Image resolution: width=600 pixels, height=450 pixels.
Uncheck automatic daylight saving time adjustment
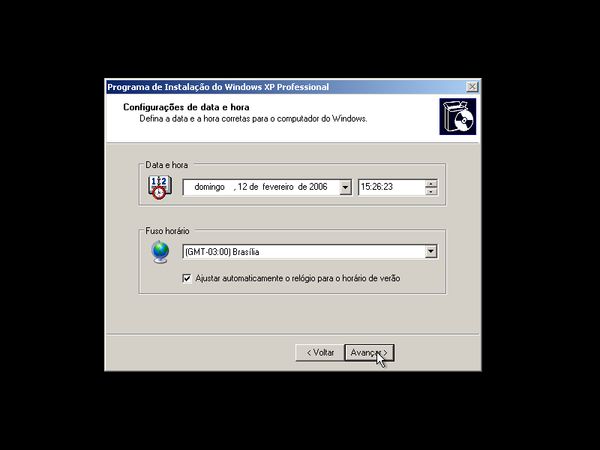[187, 278]
